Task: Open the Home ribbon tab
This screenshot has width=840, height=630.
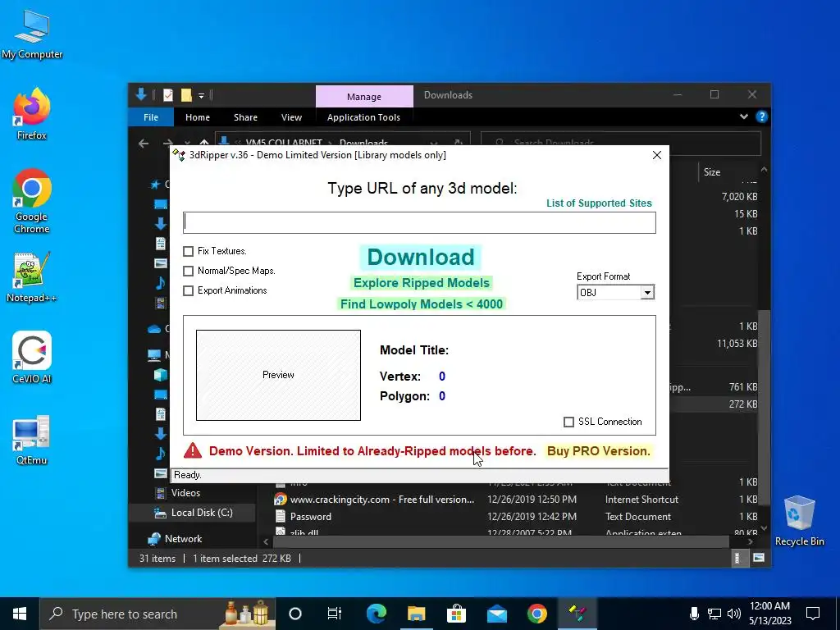Action: coord(198,116)
